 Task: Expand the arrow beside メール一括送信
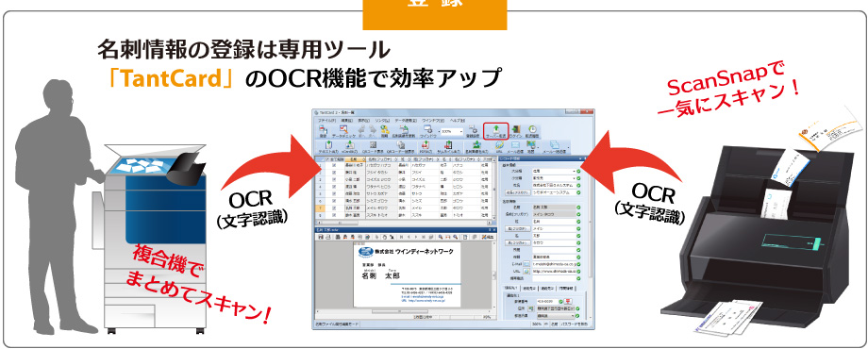pyautogui.click(x=569, y=147)
